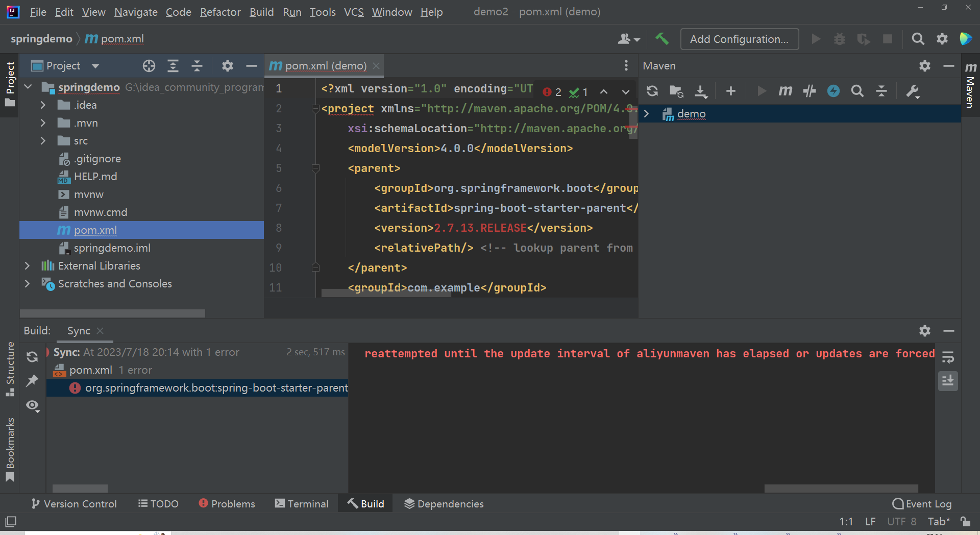Image resolution: width=980 pixels, height=535 pixels.
Task: Open Dependencies tool window
Action: [x=444, y=504]
